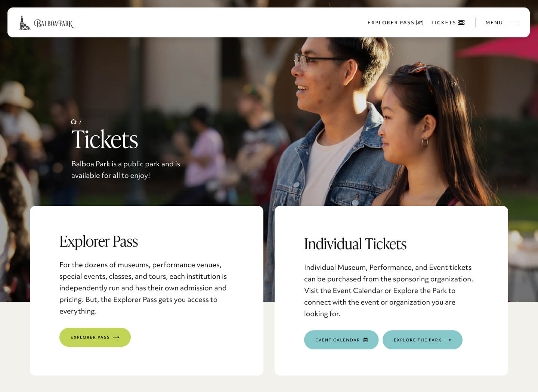
Task: Click the home breadcrumb icon
Action: click(x=74, y=121)
